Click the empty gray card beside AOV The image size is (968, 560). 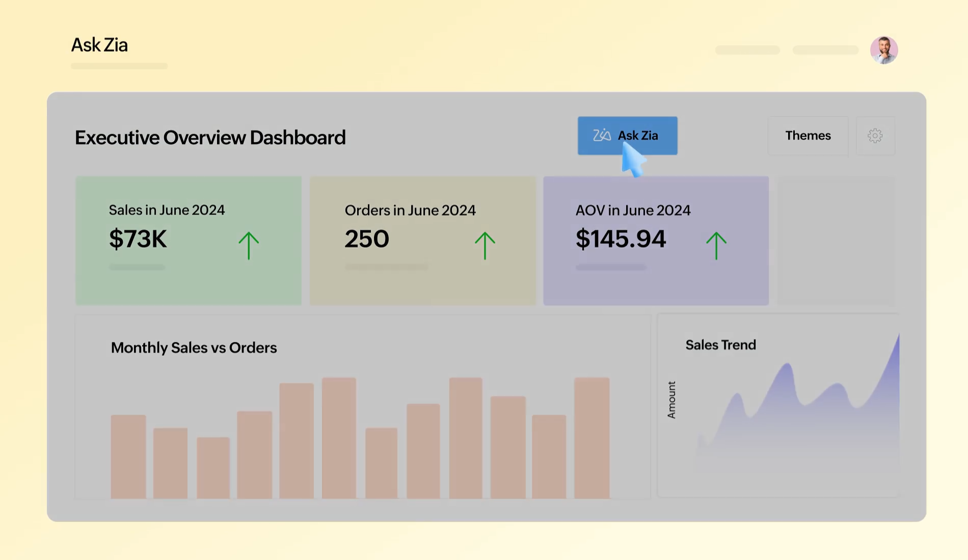tap(836, 240)
